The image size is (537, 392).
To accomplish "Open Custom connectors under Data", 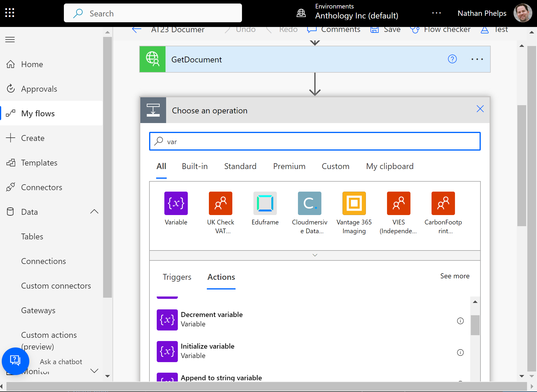I will pos(56,286).
